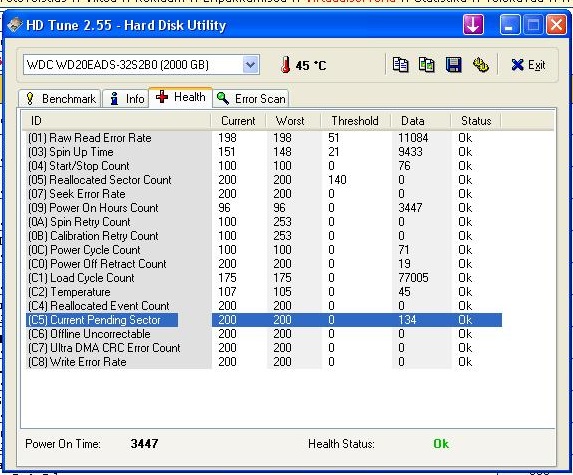Screen dimensions: 573x475
Task: Click the purple down-arrow title bar button
Action: coord(473,25)
